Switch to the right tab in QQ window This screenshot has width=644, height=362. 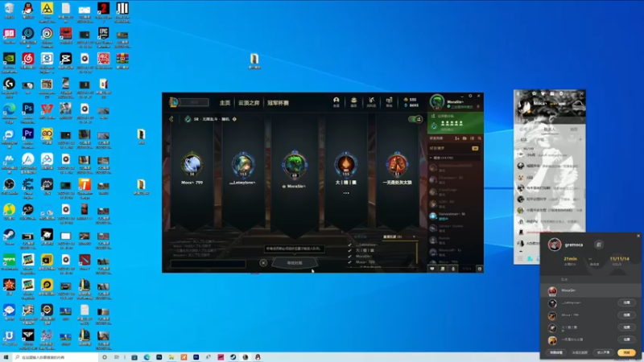pos(573,130)
